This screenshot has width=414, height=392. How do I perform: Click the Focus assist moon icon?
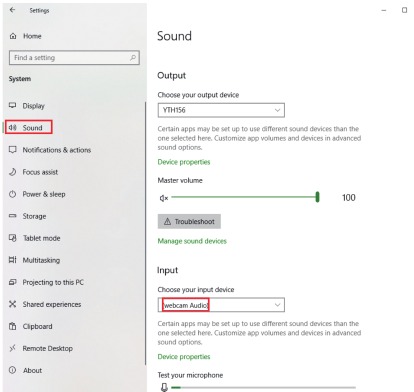[12, 172]
